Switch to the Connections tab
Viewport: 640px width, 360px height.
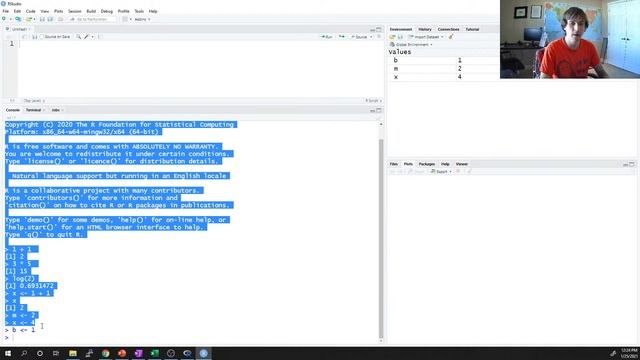448,29
